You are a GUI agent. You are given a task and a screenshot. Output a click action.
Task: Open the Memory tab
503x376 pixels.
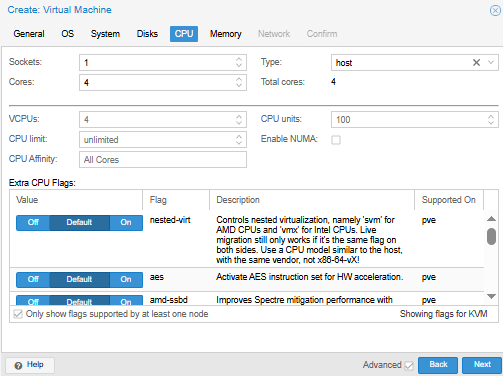tap(226, 34)
